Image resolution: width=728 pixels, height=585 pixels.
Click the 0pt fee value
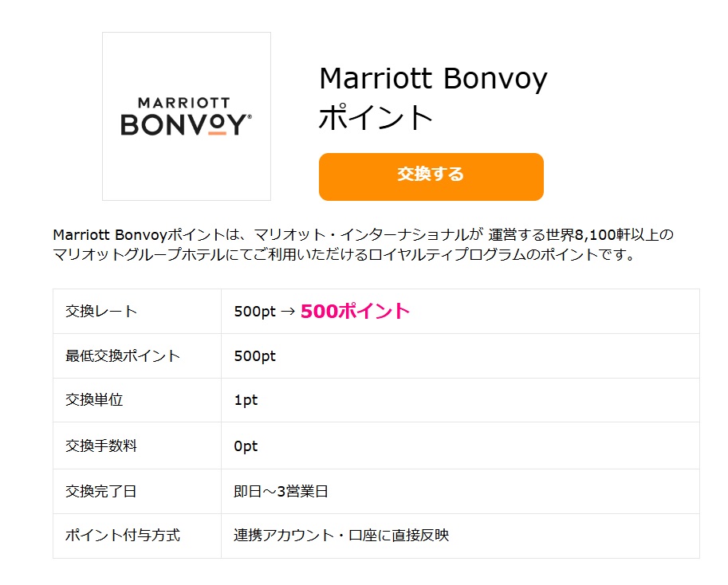tap(246, 446)
